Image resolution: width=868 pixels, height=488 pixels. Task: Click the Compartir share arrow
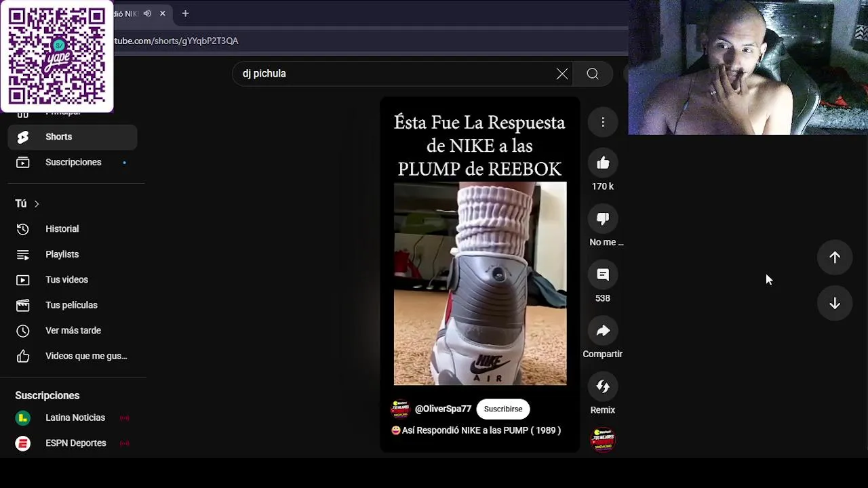pyautogui.click(x=603, y=331)
